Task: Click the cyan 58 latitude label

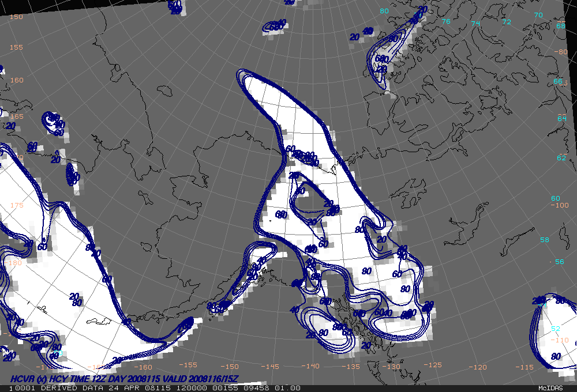Action: click(x=545, y=240)
